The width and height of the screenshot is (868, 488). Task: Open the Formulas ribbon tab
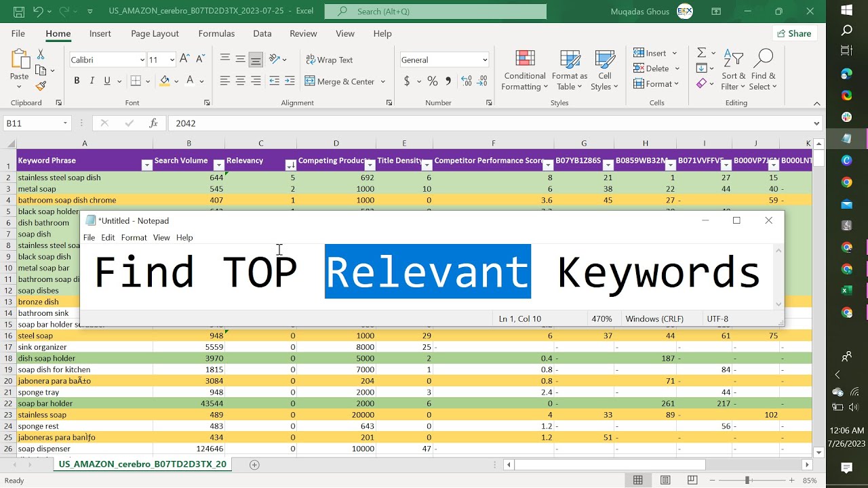click(216, 33)
